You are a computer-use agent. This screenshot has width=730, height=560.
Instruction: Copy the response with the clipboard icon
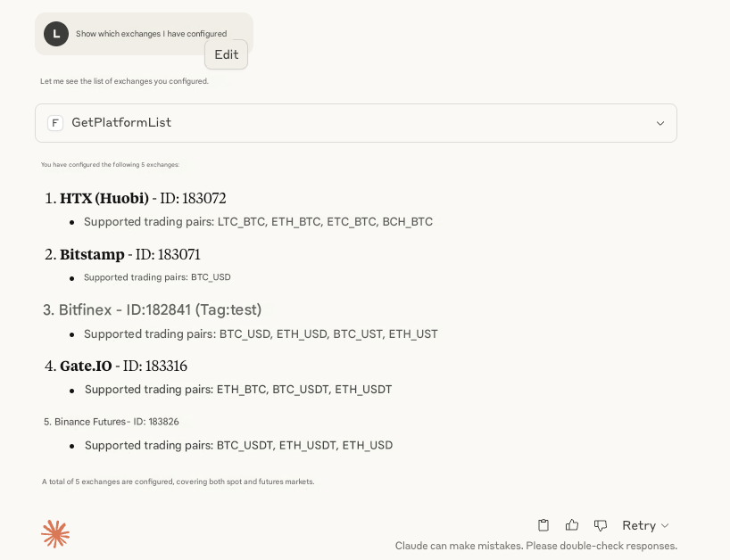(x=543, y=525)
